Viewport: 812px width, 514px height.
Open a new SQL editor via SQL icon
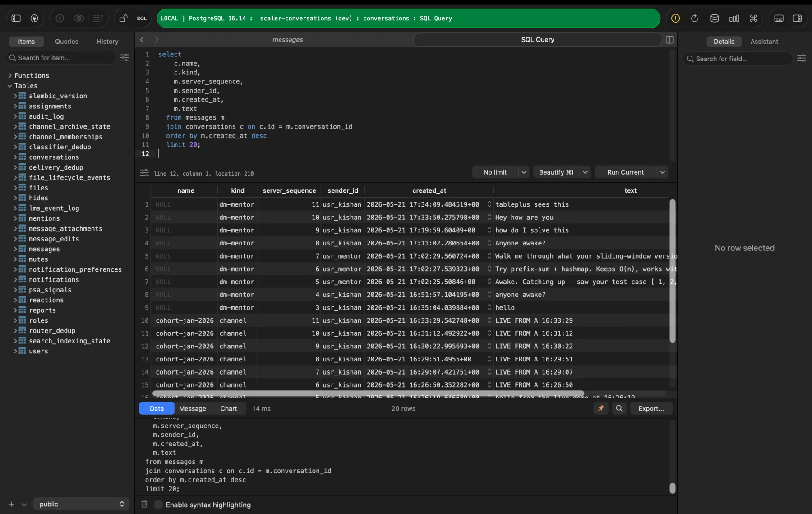click(x=142, y=19)
